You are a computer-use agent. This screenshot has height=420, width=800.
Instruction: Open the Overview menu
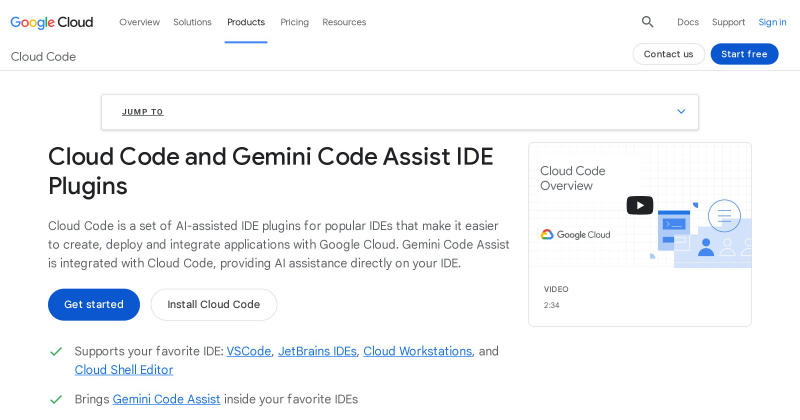(x=139, y=22)
